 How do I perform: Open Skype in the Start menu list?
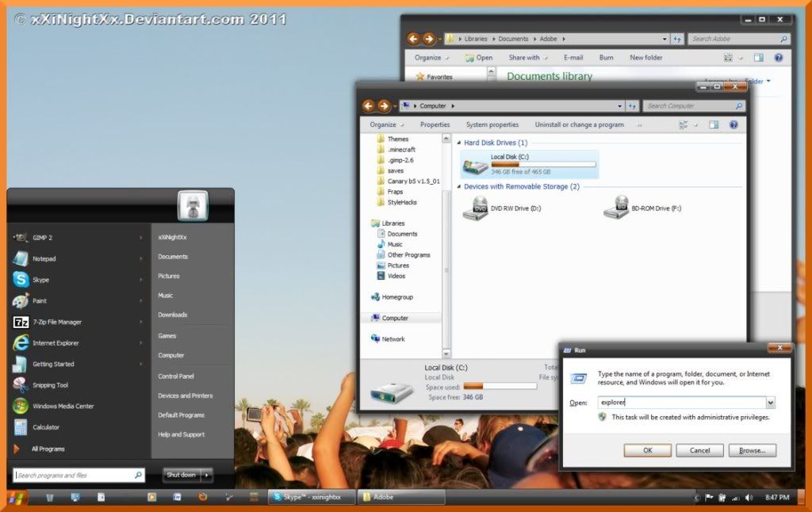tap(78, 280)
